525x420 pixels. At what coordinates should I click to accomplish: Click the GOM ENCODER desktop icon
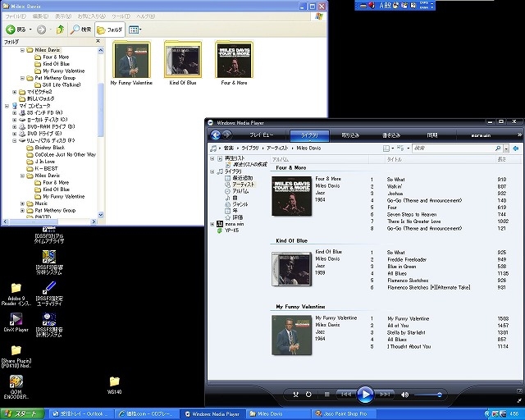point(16,387)
